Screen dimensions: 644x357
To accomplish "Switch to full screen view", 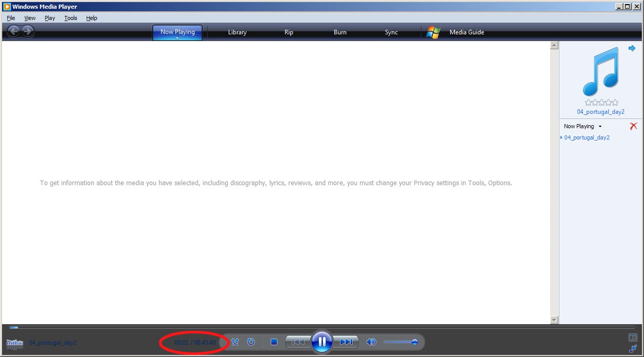I will [633, 338].
